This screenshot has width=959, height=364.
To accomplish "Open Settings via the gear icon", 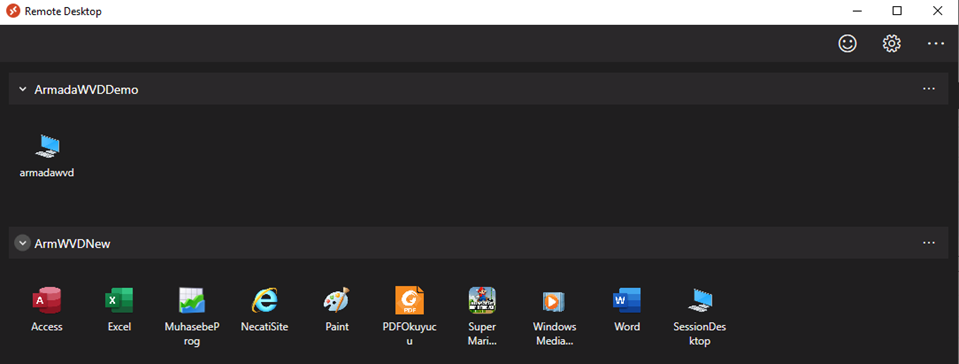I will [892, 43].
